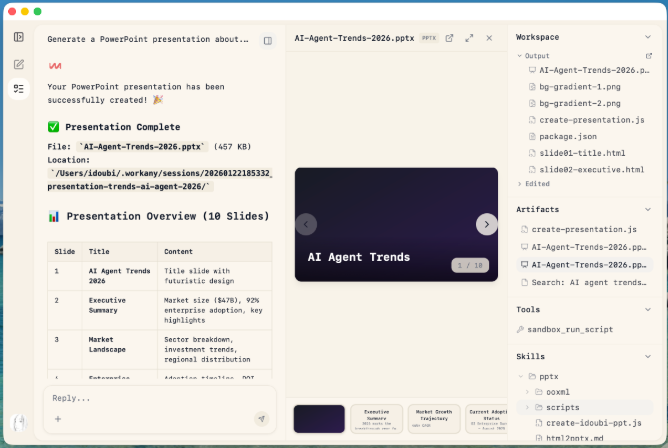Collapse the Artifacts section
This screenshot has height=448, width=668.
tap(648, 210)
